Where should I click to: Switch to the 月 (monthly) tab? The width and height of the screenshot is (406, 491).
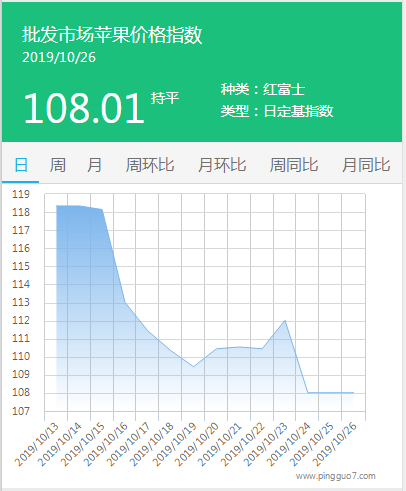click(x=94, y=165)
